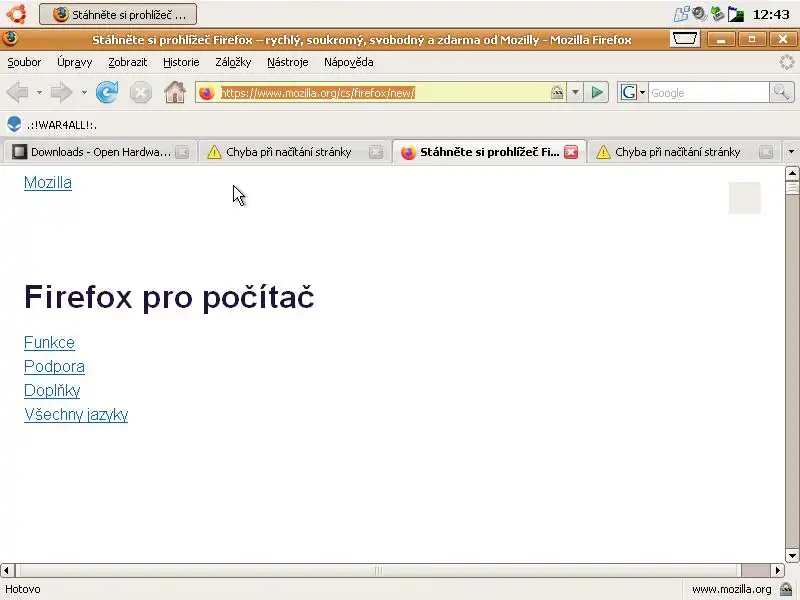This screenshot has height=600, width=800.
Task: Open the Soubor menu
Action: [24, 62]
